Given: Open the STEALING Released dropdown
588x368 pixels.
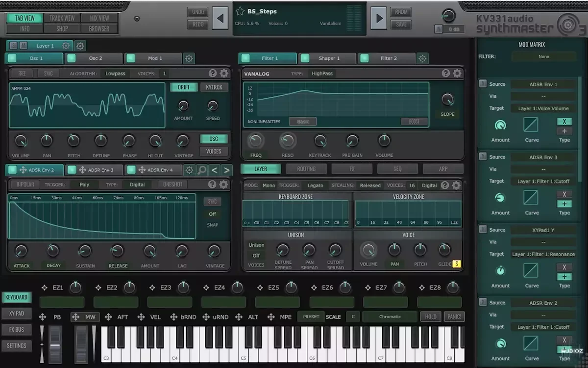Looking at the screenshot, I should [x=370, y=185].
